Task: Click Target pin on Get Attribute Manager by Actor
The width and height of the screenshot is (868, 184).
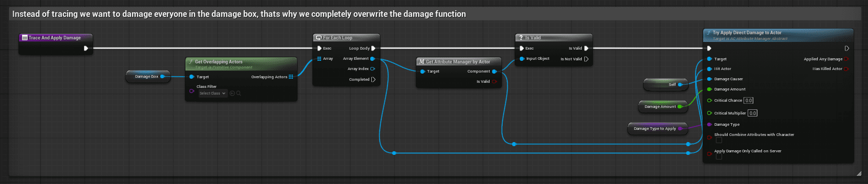Action: point(422,72)
